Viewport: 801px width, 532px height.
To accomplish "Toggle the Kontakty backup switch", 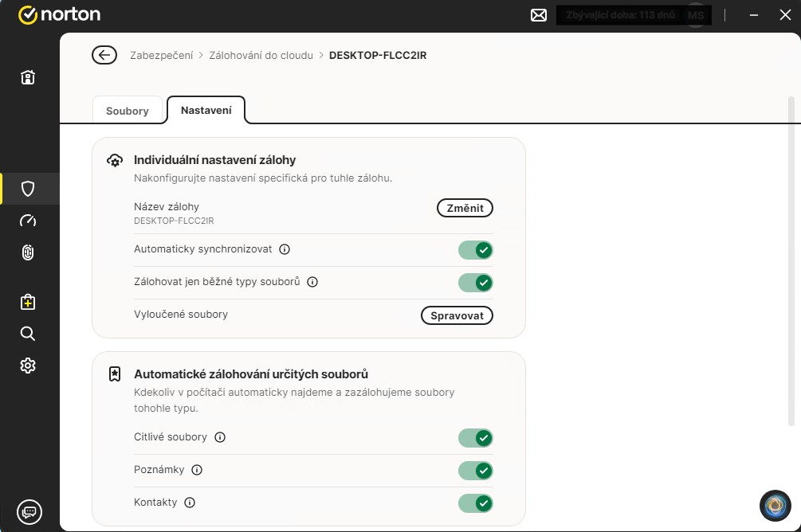I will (x=476, y=503).
